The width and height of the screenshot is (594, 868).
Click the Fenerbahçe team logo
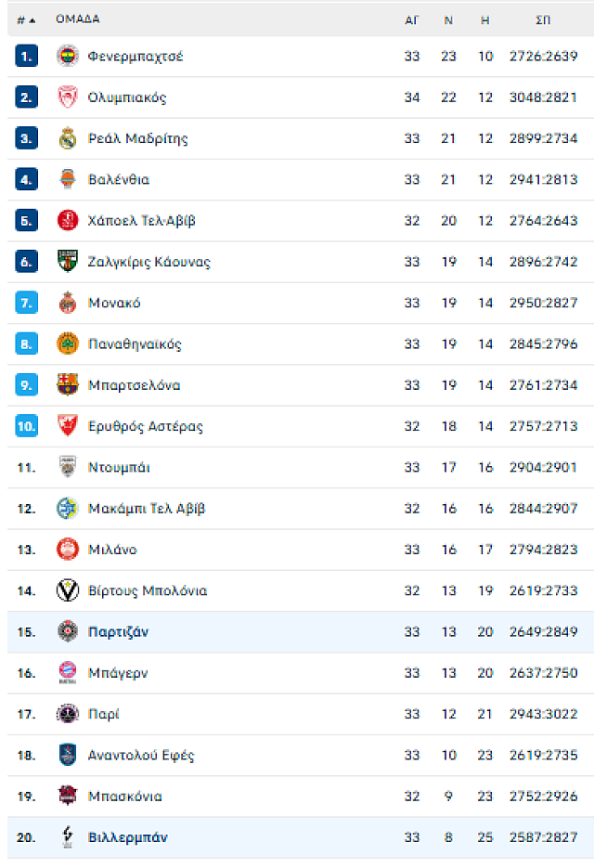point(68,57)
